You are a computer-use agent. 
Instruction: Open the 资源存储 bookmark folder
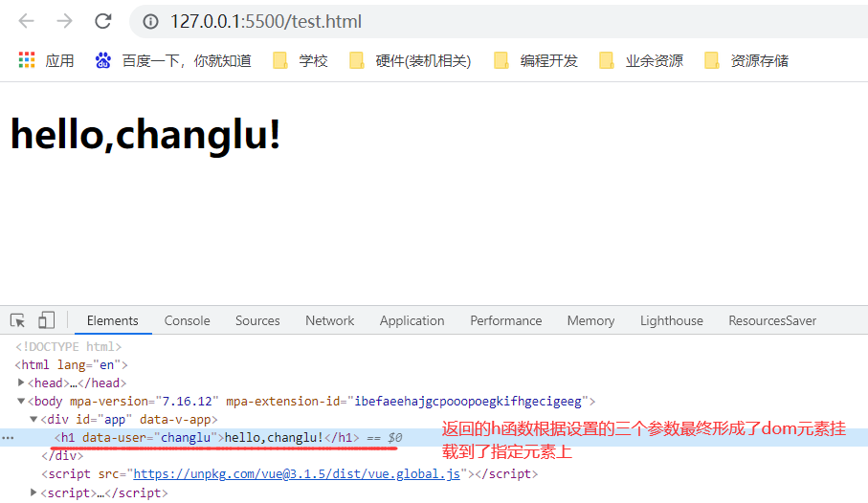(x=746, y=60)
